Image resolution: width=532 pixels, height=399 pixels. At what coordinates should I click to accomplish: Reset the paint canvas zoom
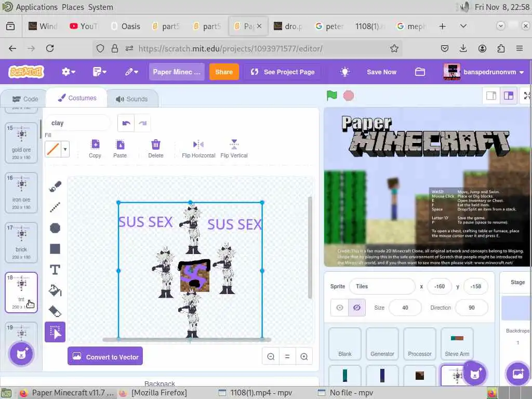[x=287, y=356]
